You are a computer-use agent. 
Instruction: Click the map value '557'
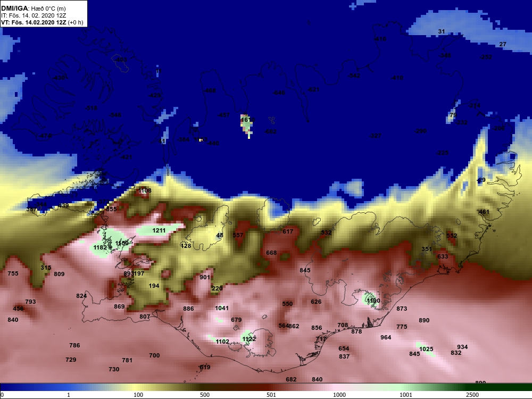238,235
